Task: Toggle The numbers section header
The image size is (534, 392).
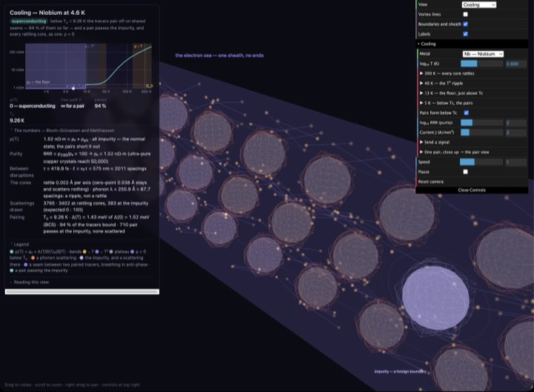Action: point(62,130)
